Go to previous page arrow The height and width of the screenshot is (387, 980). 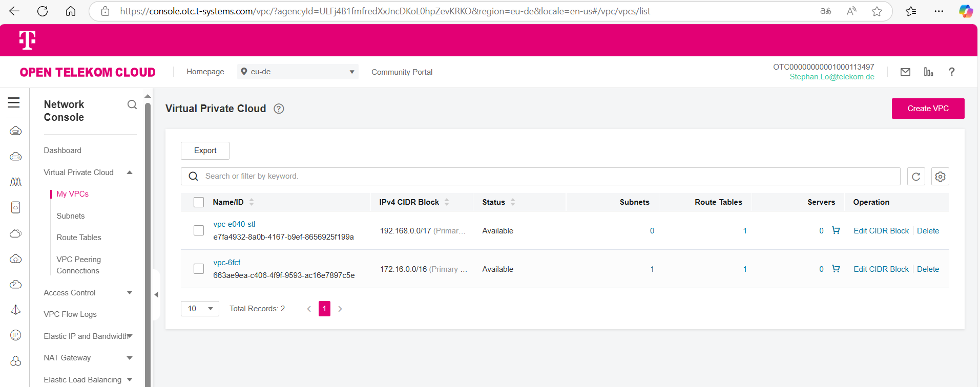click(x=309, y=309)
